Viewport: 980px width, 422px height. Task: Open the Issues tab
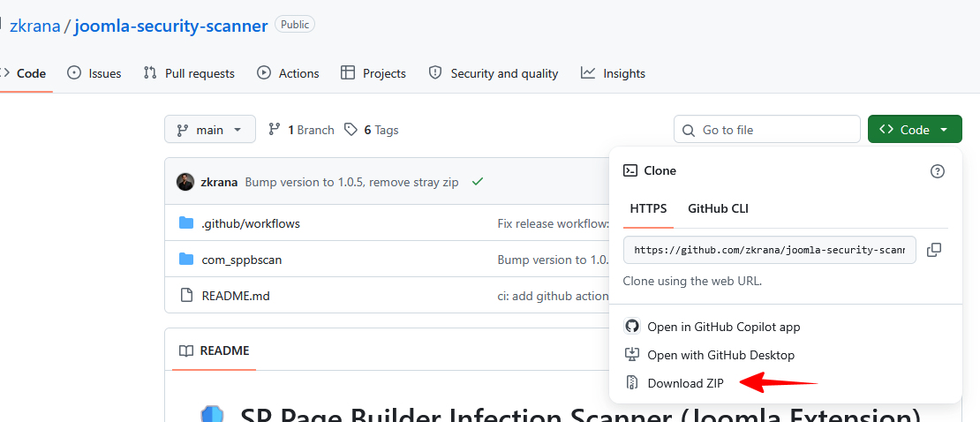pos(94,73)
